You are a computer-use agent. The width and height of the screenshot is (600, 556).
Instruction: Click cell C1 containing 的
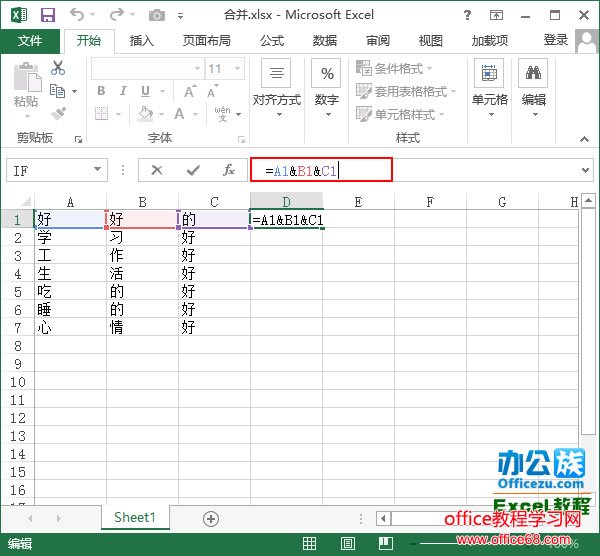(214, 219)
